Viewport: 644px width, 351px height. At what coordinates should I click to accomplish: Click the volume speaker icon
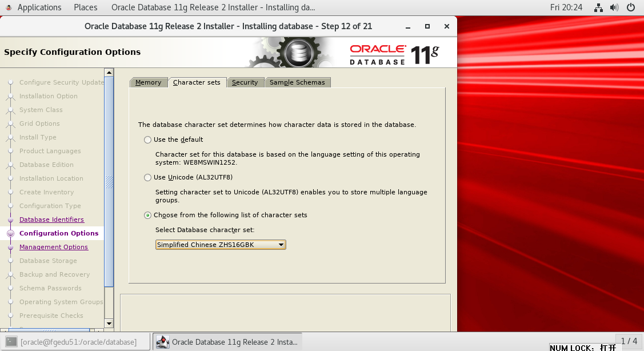614,7
